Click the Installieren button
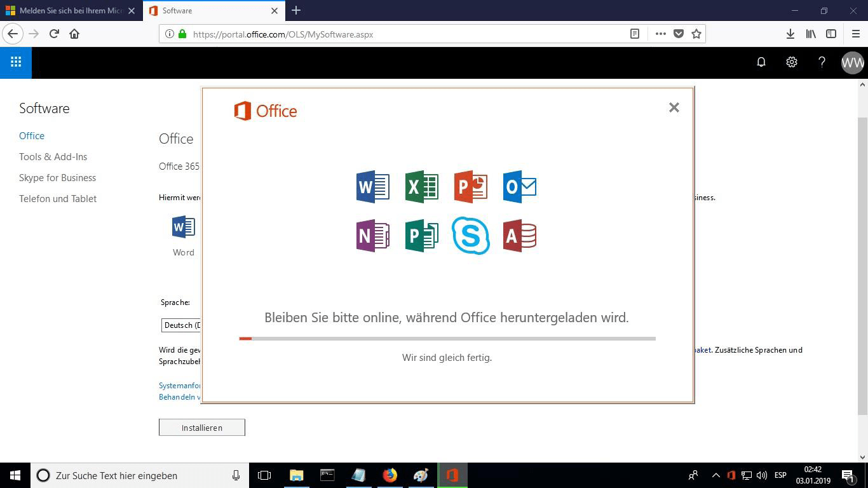 click(201, 428)
